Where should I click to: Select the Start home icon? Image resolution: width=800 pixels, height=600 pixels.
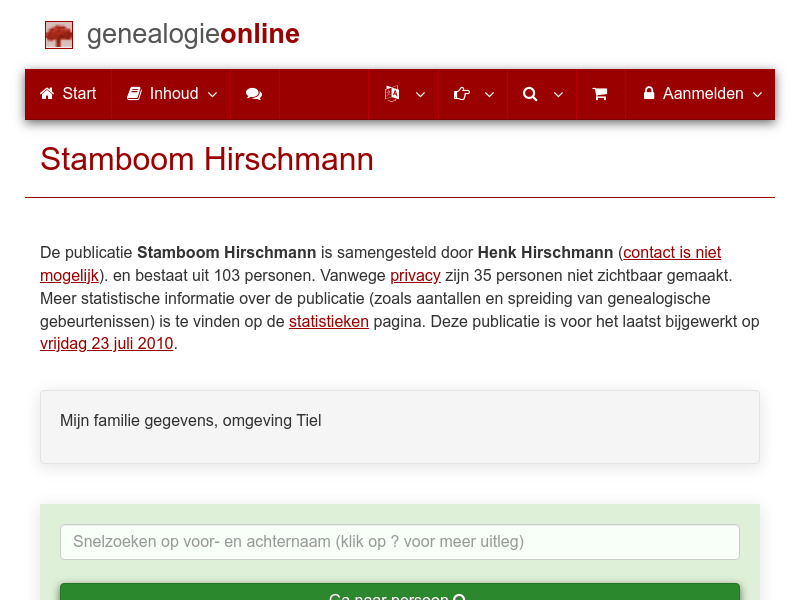coord(46,93)
